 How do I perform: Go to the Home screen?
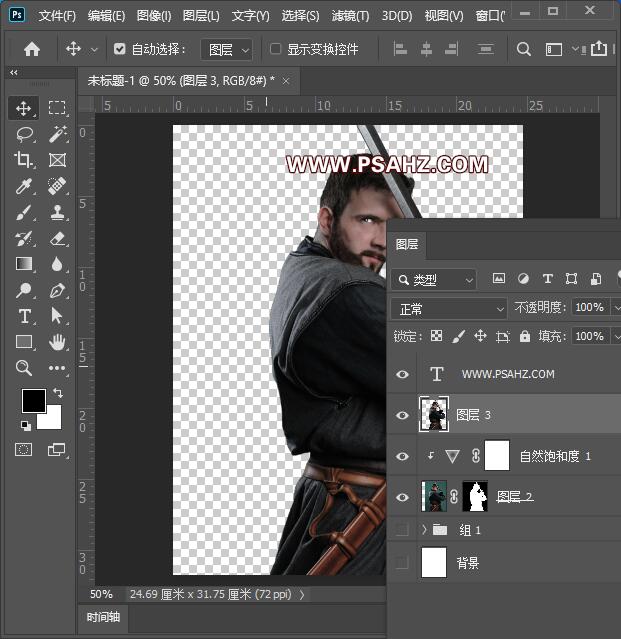pos(32,49)
